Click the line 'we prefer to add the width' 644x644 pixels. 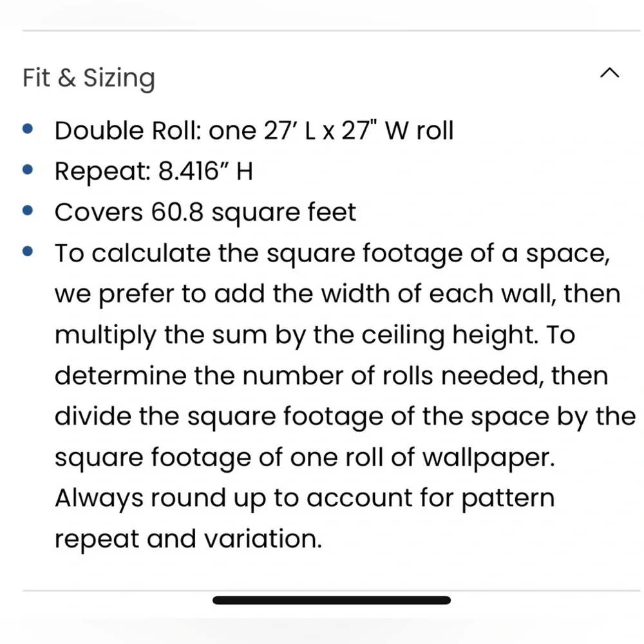337,294
